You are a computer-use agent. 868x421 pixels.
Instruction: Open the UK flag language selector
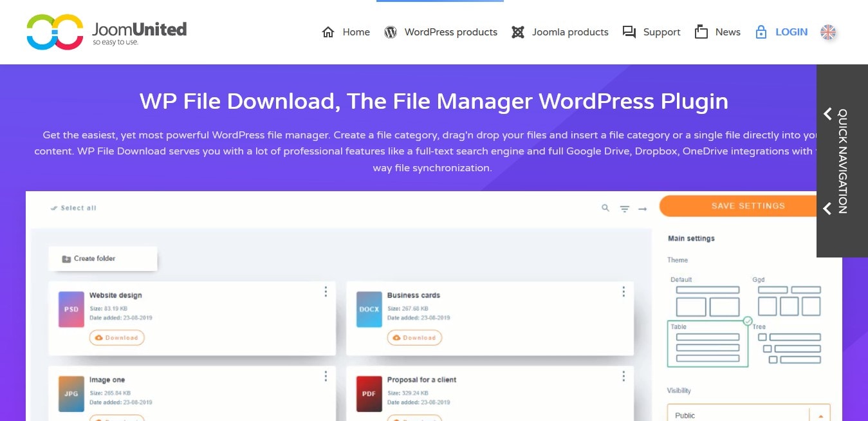tap(828, 32)
